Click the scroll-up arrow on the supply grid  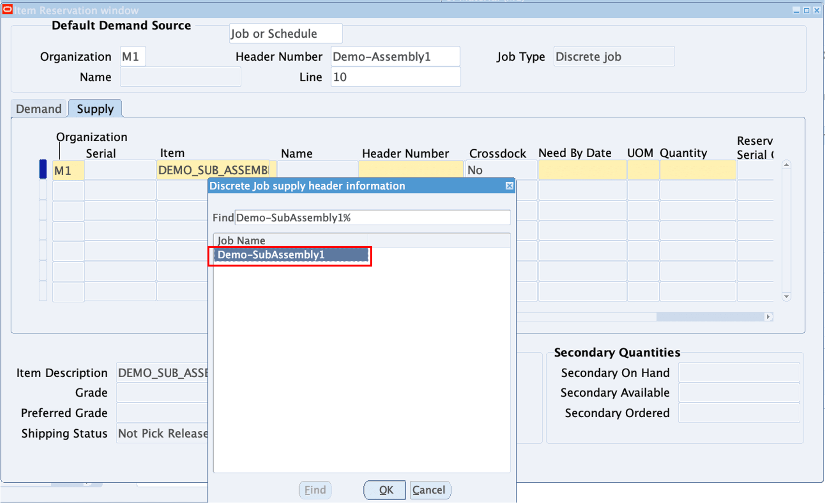786,165
